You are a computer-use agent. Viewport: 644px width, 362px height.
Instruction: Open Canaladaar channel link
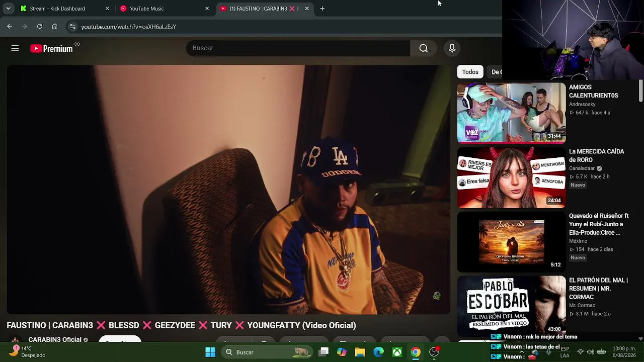(582, 168)
